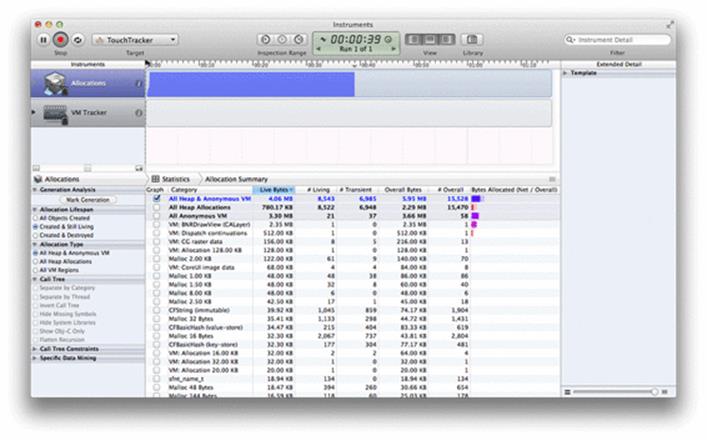707x440 pixels.
Task: Collapse the Call Tree section
Action: coord(35,279)
